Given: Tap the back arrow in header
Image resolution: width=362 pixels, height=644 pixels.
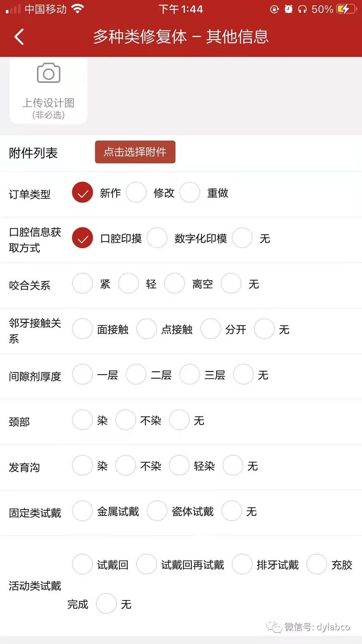Looking at the screenshot, I should pos(19,37).
